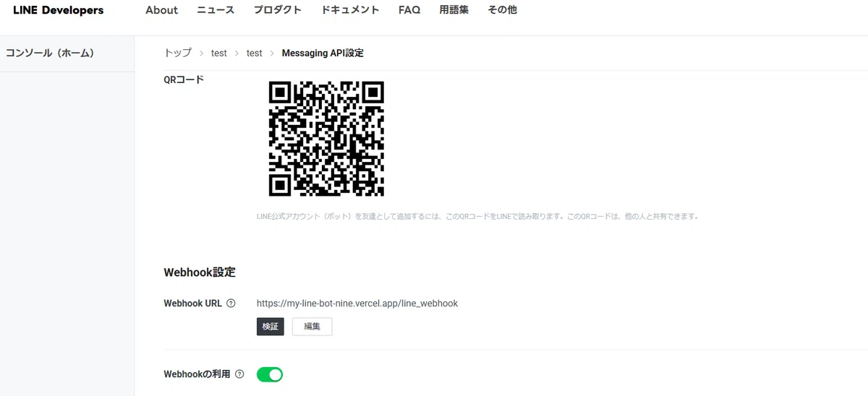Click the Webhook URL address text

357,304
